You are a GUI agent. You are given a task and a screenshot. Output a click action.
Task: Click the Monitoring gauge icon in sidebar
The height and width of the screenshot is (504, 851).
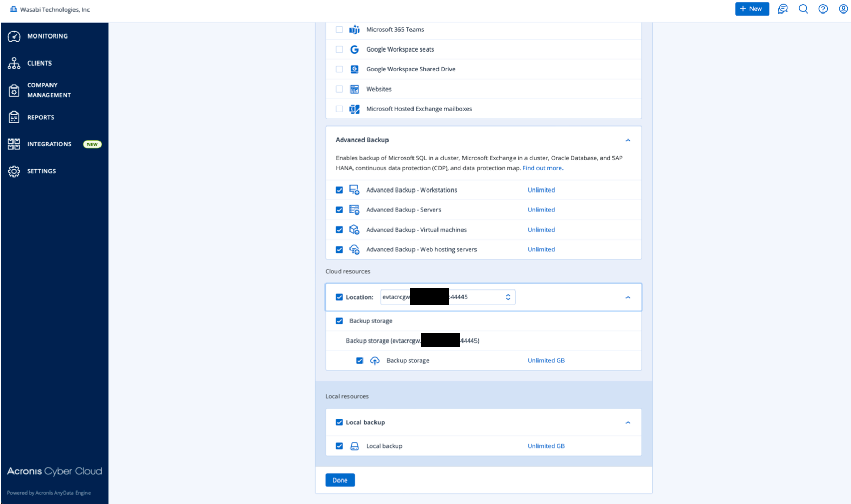tap(14, 36)
